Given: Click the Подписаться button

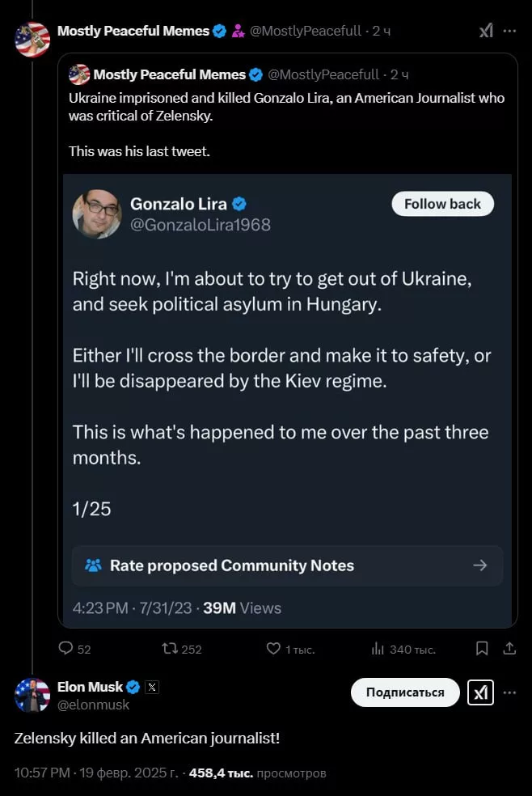Looking at the screenshot, I should click(404, 692).
